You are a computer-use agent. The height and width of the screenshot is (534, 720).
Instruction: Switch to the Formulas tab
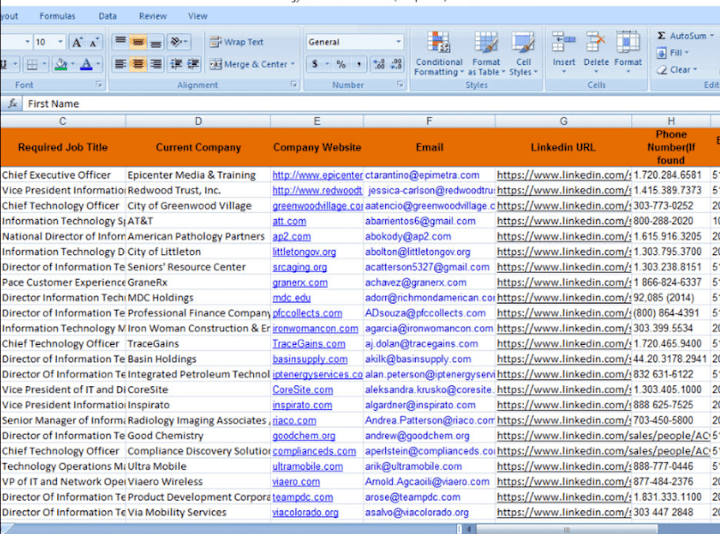[x=57, y=16]
